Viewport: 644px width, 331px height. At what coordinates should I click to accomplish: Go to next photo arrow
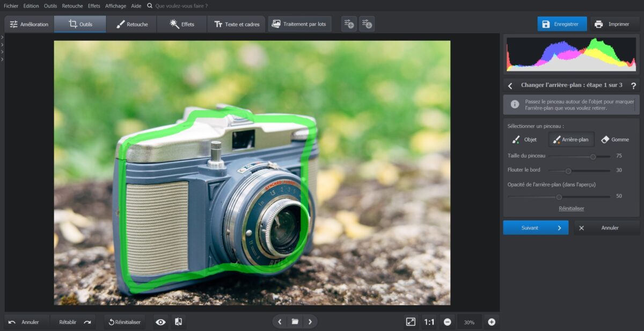click(310, 322)
